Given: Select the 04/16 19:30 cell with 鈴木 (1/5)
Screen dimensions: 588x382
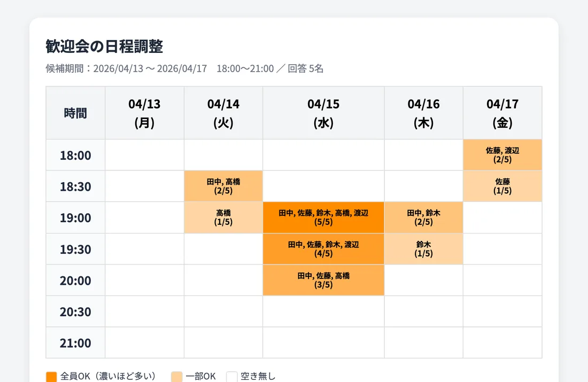Looking at the screenshot, I should (x=424, y=249).
